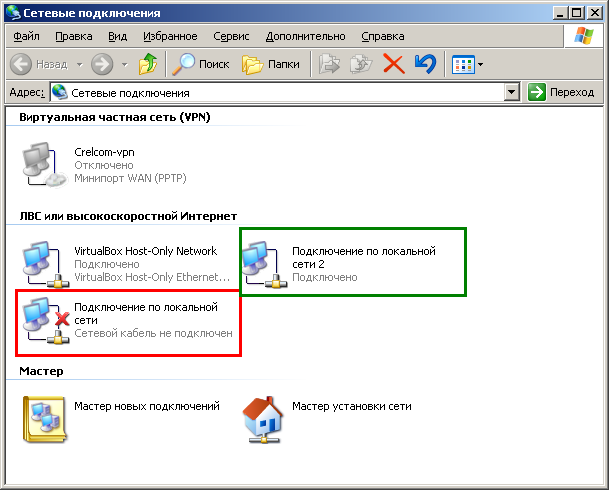
Task: Open the Forward history dropdown arrow
Action: coord(125,64)
